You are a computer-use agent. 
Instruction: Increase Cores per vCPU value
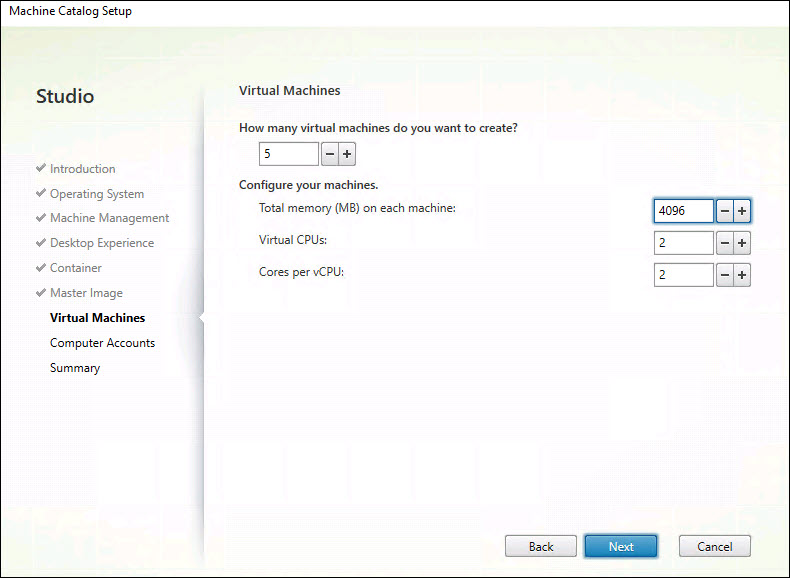742,275
